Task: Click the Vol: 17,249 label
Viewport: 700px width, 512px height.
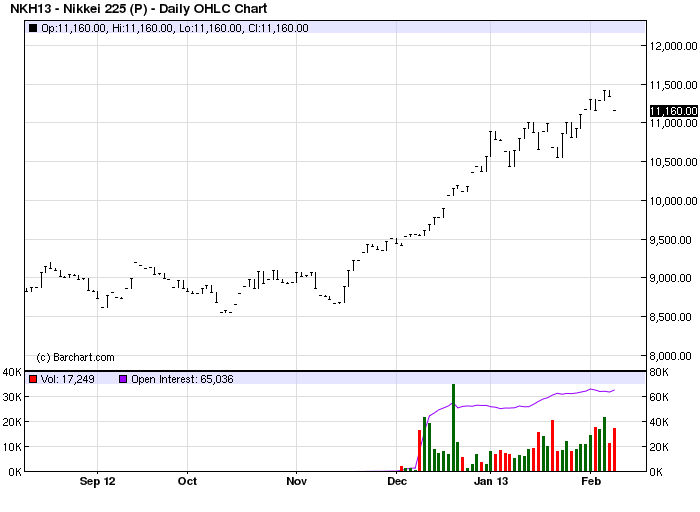Action: pyautogui.click(x=67, y=379)
